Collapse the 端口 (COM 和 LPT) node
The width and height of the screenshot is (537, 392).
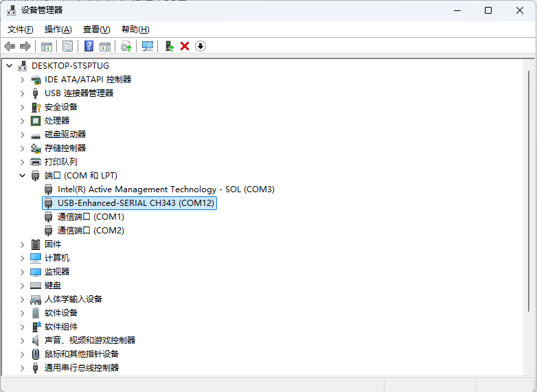(x=22, y=176)
